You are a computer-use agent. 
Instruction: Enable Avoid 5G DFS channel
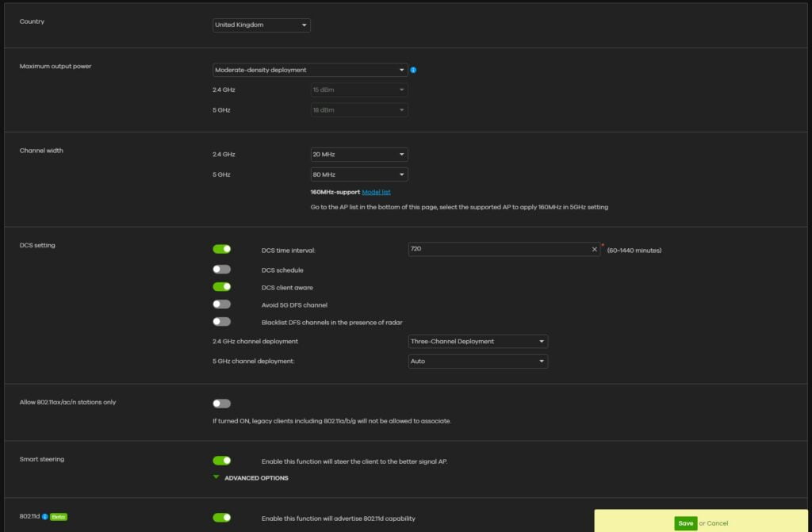pos(221,304)
